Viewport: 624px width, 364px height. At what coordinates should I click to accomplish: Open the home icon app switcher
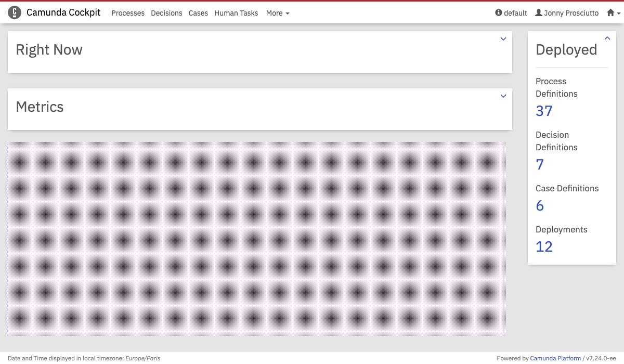click(x=614, y=13)
